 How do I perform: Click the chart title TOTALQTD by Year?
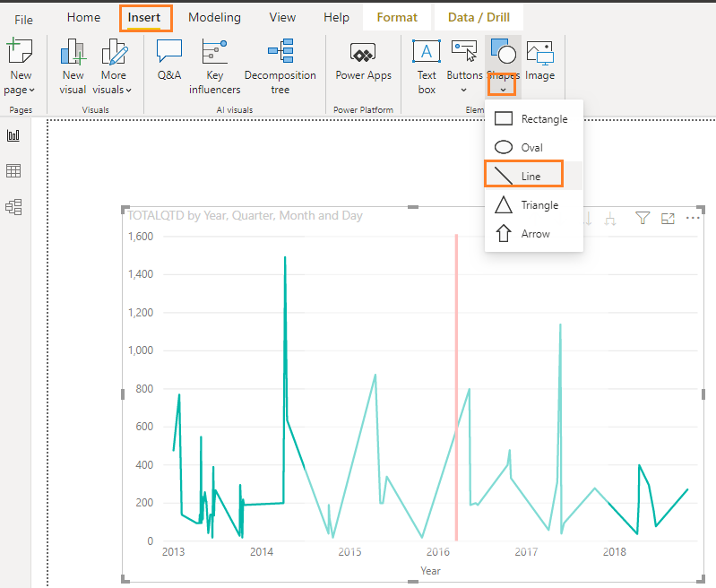click(x=245, y=216)
